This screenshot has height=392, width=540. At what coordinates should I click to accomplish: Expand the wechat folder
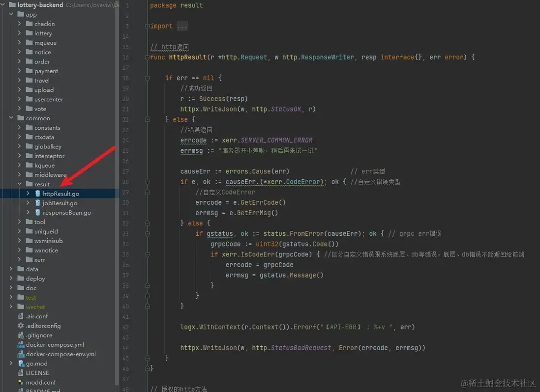point(11,307)
